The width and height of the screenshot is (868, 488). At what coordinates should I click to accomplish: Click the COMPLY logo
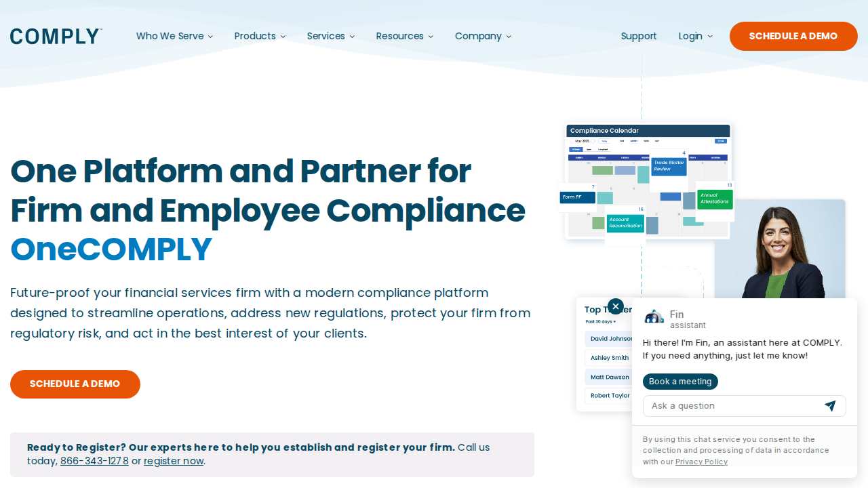click(56, 37)
